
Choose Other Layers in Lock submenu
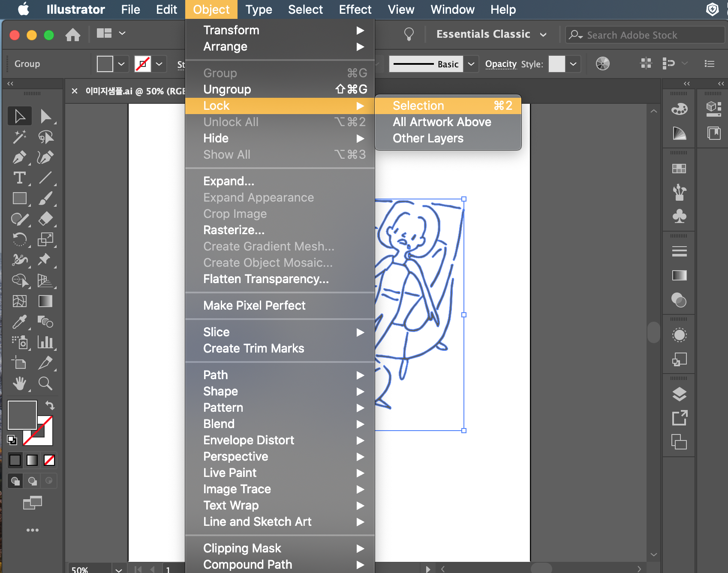(x=448, y=138)
